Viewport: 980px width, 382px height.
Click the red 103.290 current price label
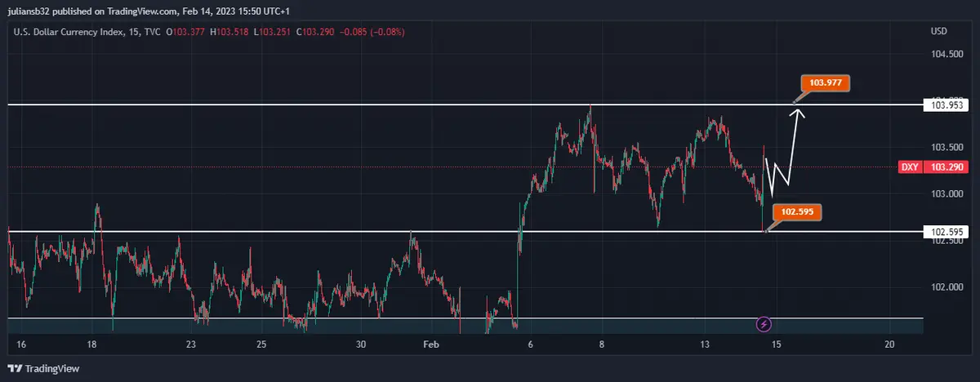coord(947,167)
